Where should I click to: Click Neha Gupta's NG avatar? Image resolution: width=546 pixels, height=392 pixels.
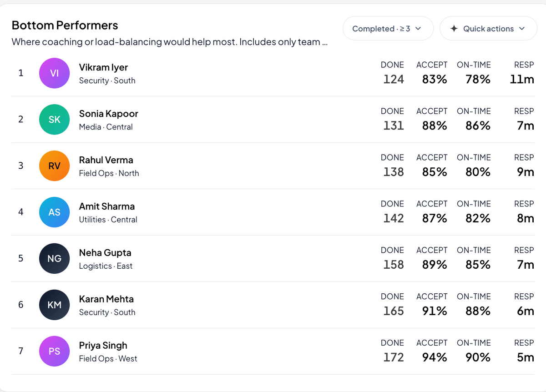tap(54, 258)
